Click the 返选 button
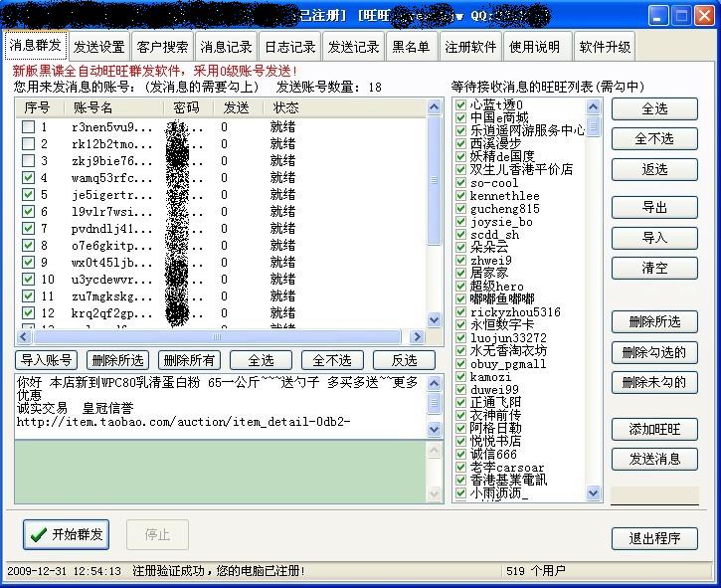 [x=654, y=169]
